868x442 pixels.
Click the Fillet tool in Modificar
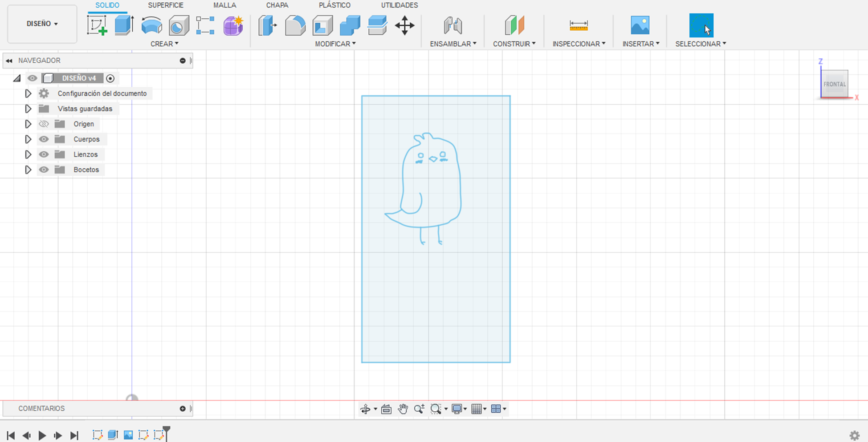point(295,25)
